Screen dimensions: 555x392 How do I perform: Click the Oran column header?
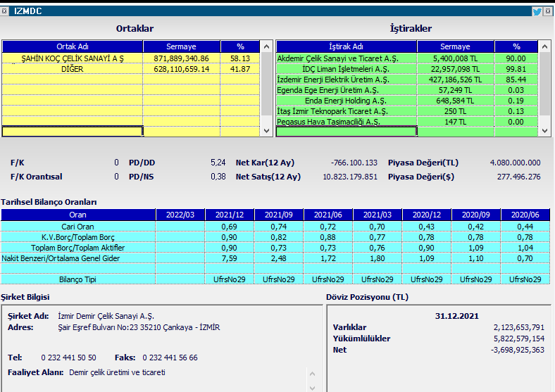78,215
